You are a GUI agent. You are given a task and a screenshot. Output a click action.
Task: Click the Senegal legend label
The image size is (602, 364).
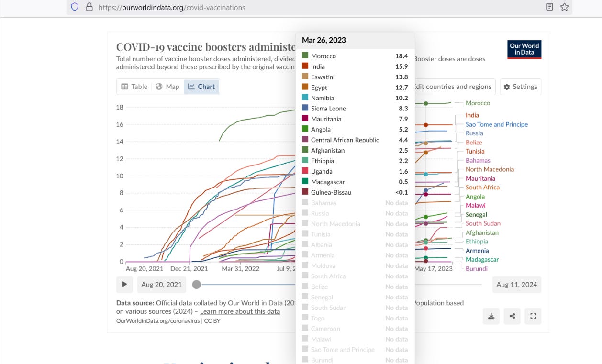tap(476, 215)
